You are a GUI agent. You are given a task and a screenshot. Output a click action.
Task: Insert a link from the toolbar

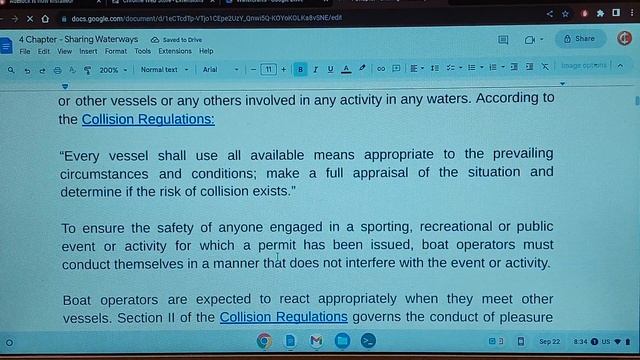(381, 69)
